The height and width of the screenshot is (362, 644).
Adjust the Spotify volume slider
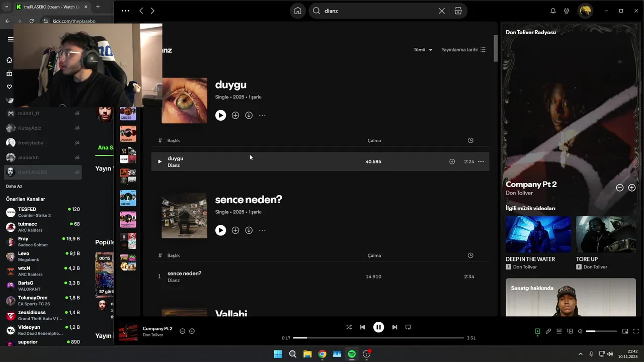[602, 331]
